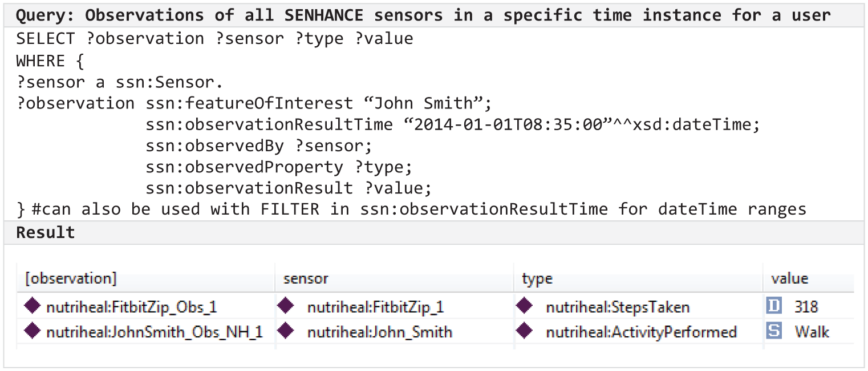Click the value column header
Screen dimensions: 868x371
coord(809,278)
